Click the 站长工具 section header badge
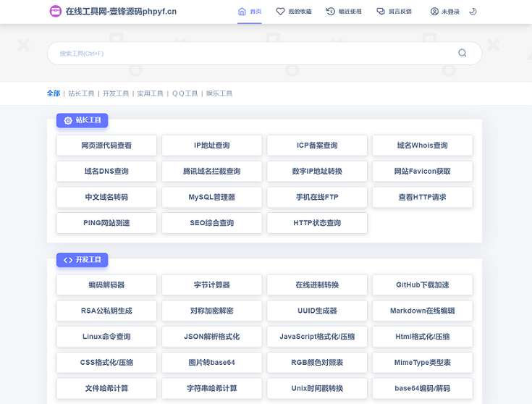Viewport: 532px width, 404px height. pyautogui.click(x=83, y=120)
